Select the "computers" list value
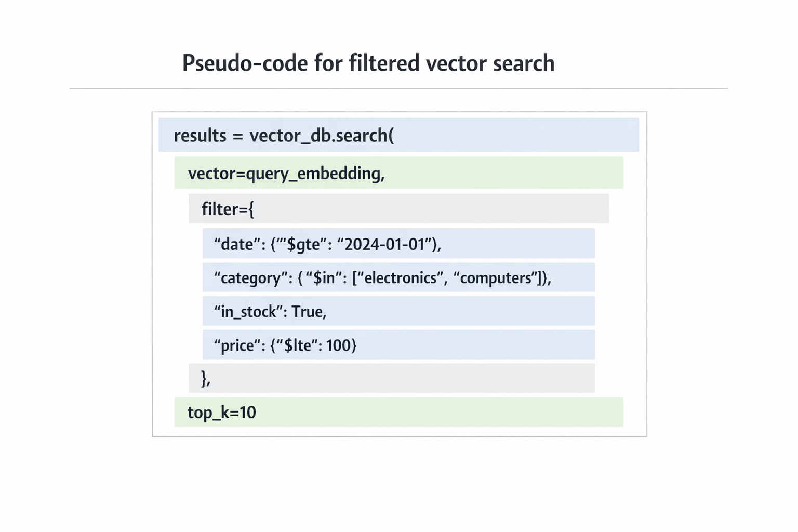This screenshot has height=532, width=798. point(497,278)
